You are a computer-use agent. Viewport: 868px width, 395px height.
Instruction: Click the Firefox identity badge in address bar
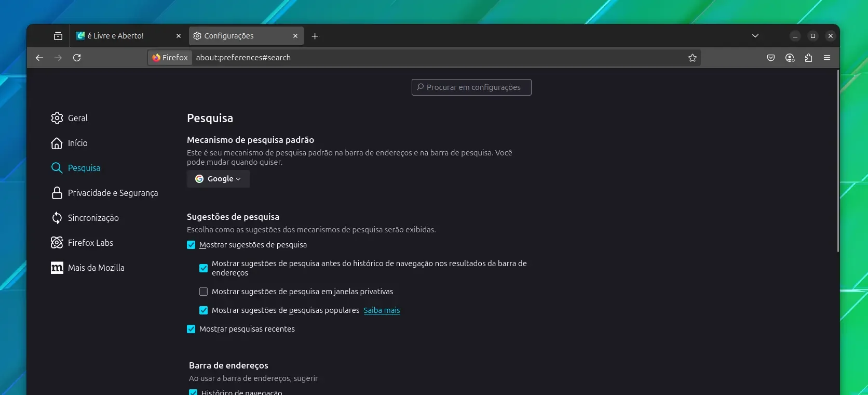coord(170,58)
